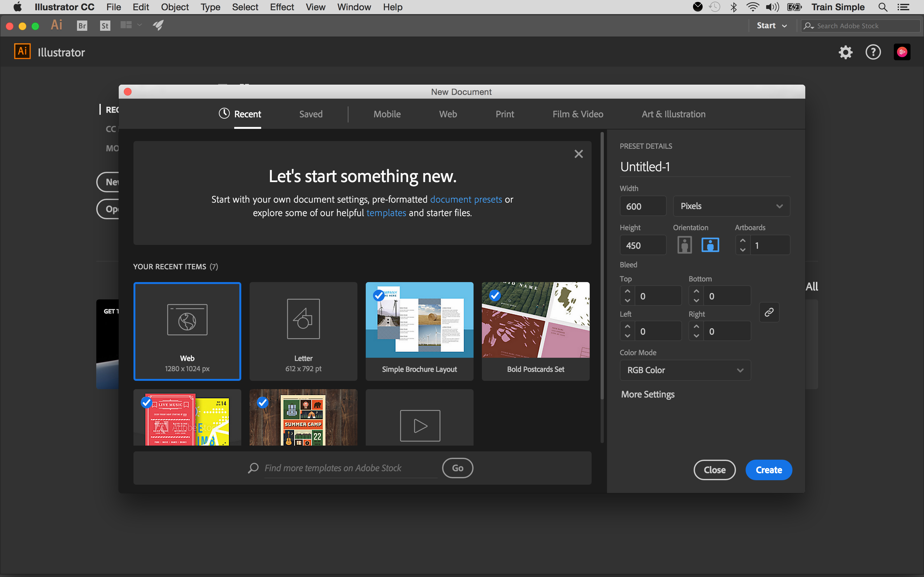Open the Illustrator home settings gear
This screenshot has height=577, width=924.
point(845,52)
